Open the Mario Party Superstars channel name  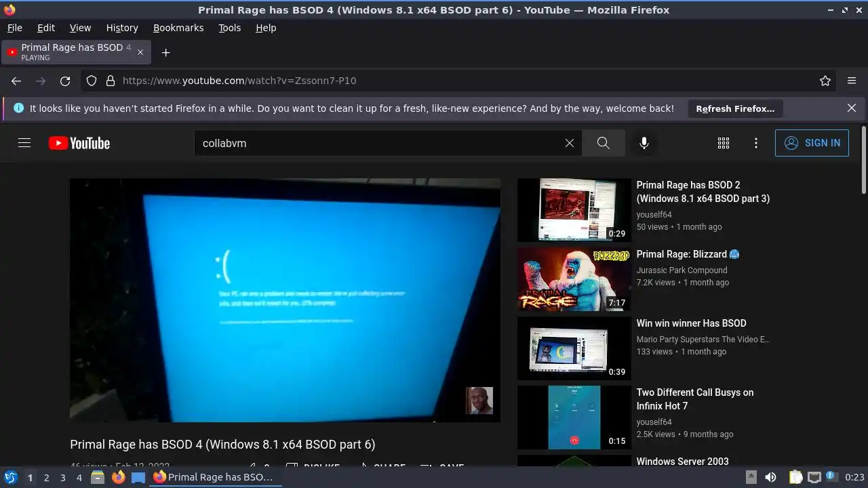703,339
